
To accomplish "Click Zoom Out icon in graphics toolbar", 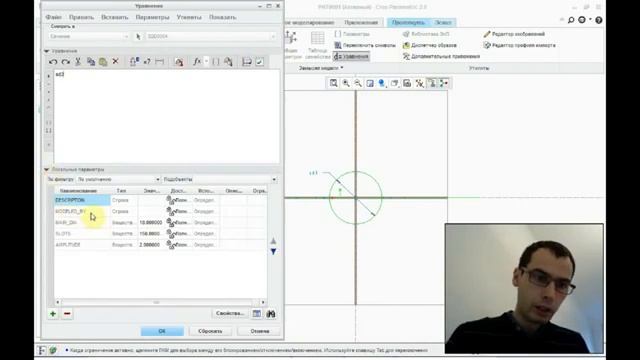I will pos(358,83).
